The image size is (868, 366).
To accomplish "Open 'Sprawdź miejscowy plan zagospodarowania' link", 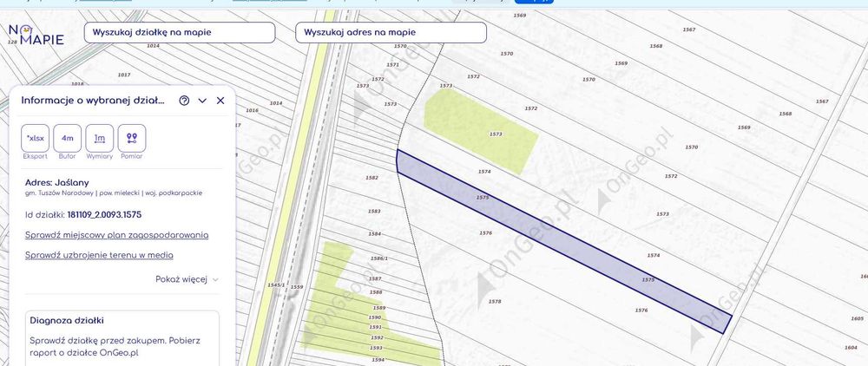I will pyautogui.click(x=117, y=235).
